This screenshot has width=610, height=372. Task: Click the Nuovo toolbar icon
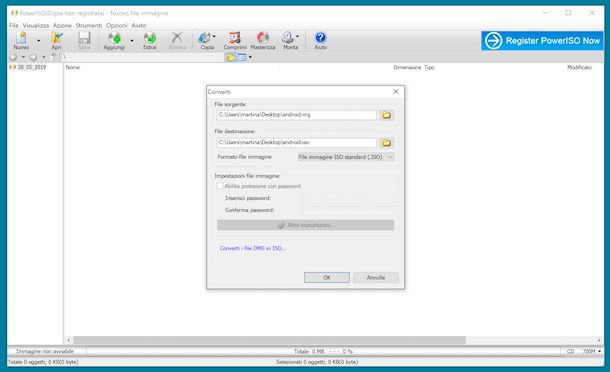click(21, 40)
